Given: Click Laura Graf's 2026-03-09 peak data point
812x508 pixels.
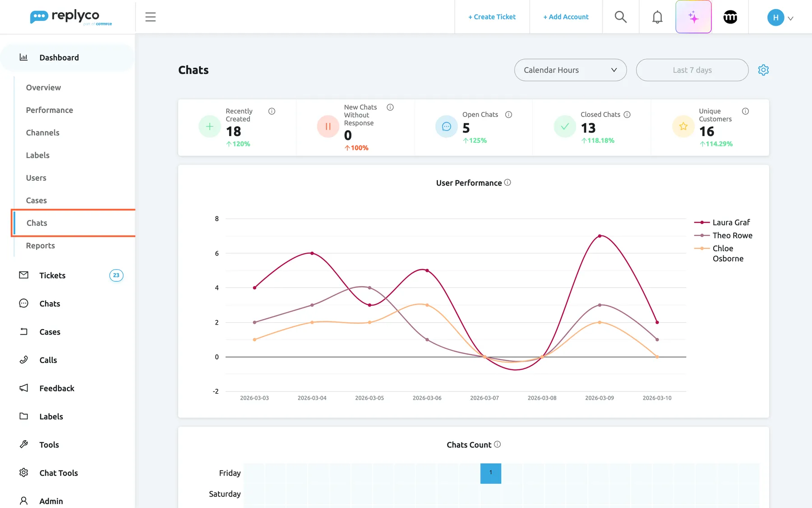Looking at the screenshot, I should pyautogui.click(x=600, y=236).
